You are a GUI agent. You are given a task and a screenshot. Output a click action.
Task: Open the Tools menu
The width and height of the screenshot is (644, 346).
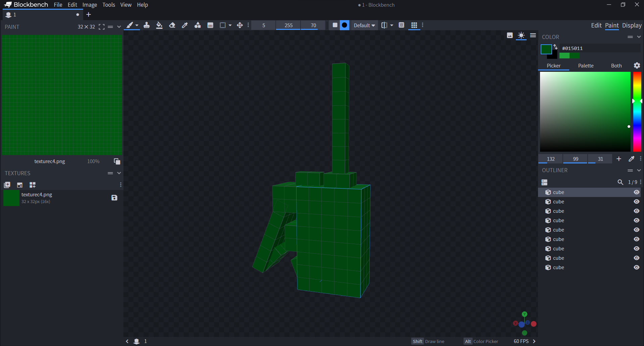pyautogui.click(x=109, y=5)
